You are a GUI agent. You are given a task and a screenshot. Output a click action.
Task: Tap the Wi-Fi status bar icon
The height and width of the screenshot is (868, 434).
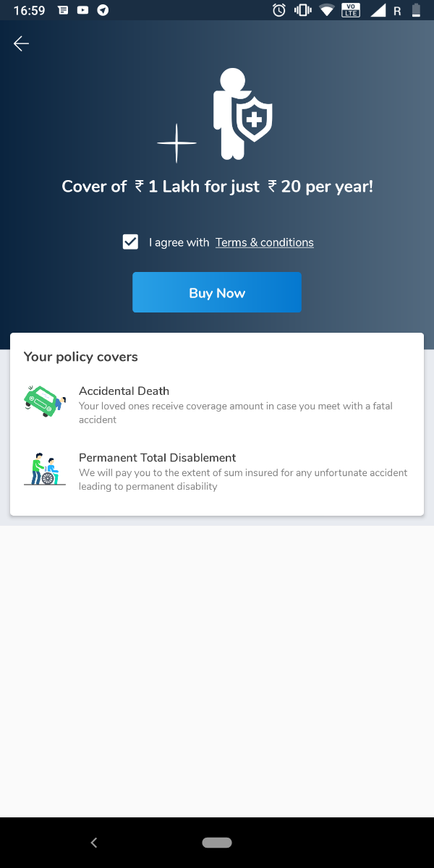327,10
